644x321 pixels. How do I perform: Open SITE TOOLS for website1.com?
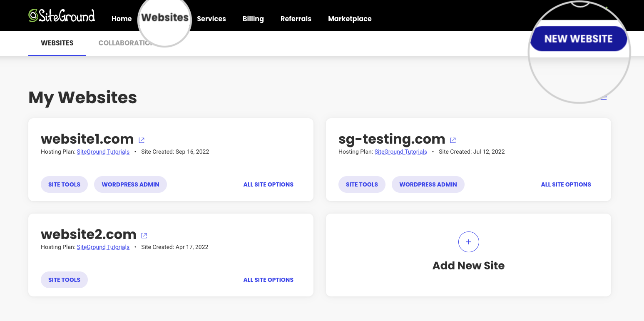click(x=64, y=184)
